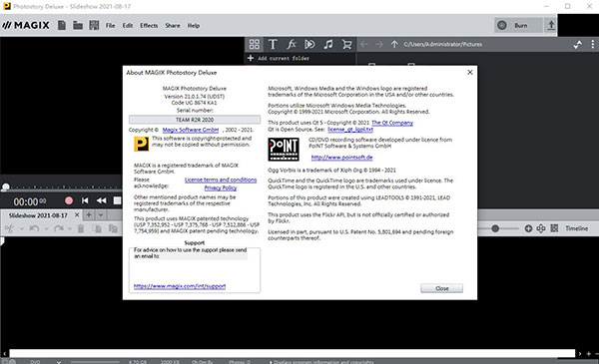599x364 pixels.
Task: Click the C:/Users/Administrator/Pictures path field
Action: tap(442, 44)
